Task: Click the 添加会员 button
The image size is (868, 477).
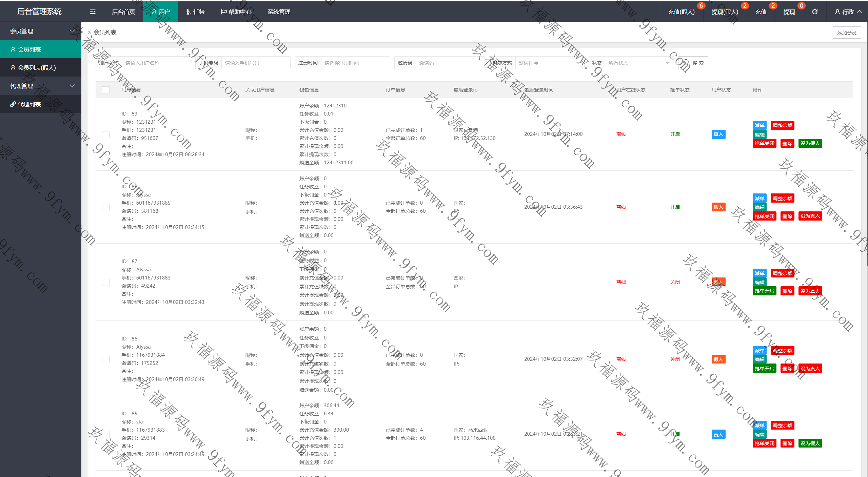Action: click(x=846, y=33)
